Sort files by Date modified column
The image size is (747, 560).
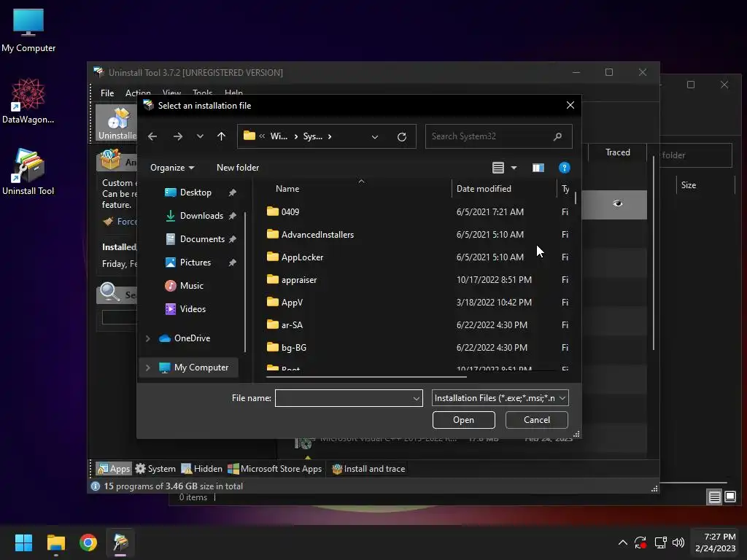click(x=484, y=189)
